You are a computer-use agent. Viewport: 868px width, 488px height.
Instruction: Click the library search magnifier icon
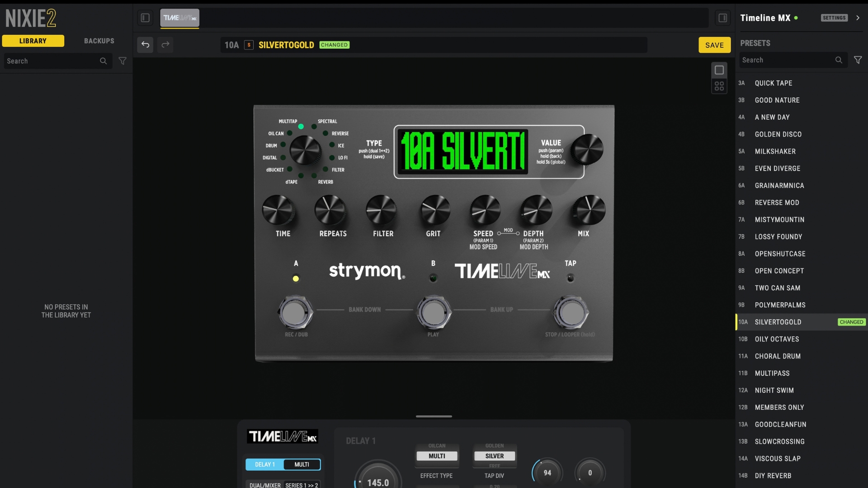103,61
